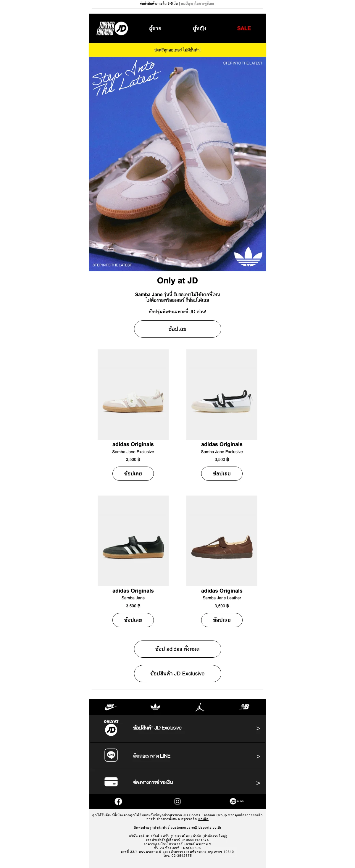Click the LINE chat icon
Viewport: 355px width, 868px height.
(x=111, y=755)
